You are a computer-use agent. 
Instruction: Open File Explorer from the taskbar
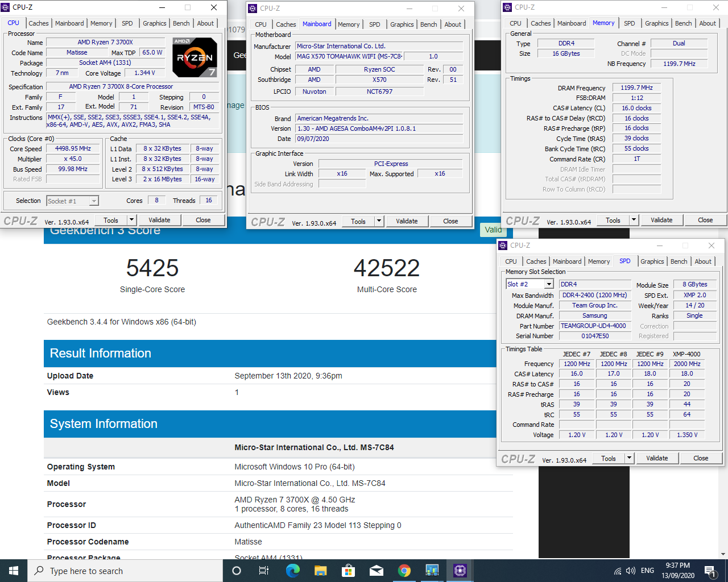pos(320,571)
